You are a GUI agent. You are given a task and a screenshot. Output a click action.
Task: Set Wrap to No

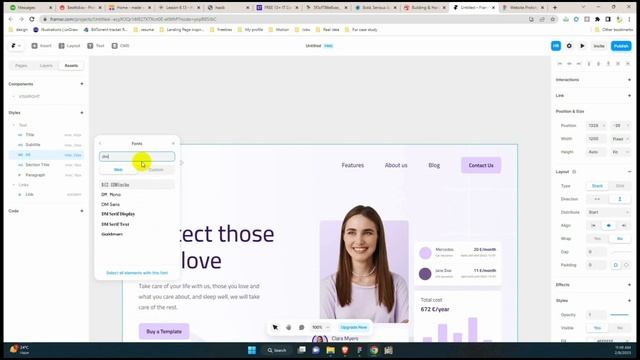pos(620,239)
